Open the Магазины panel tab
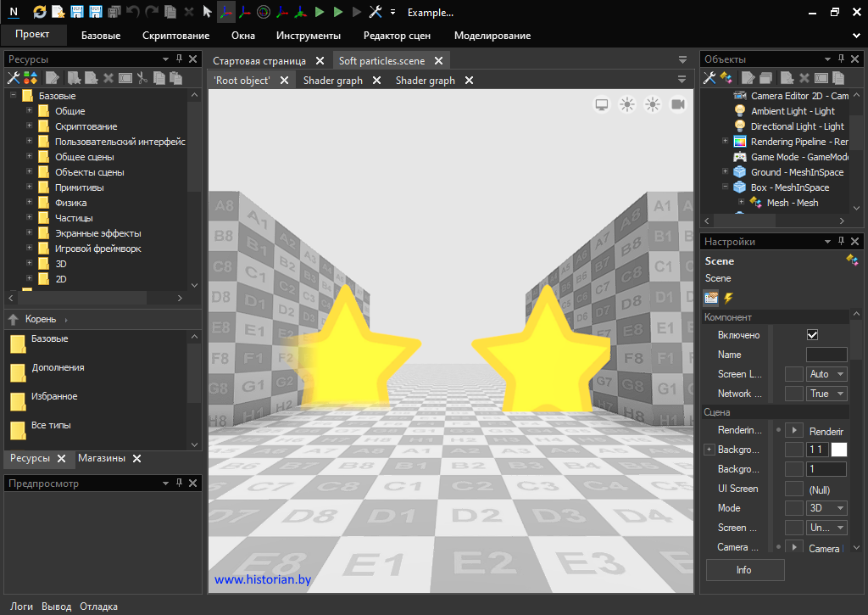The image size is (868, 615). [102, 458]
